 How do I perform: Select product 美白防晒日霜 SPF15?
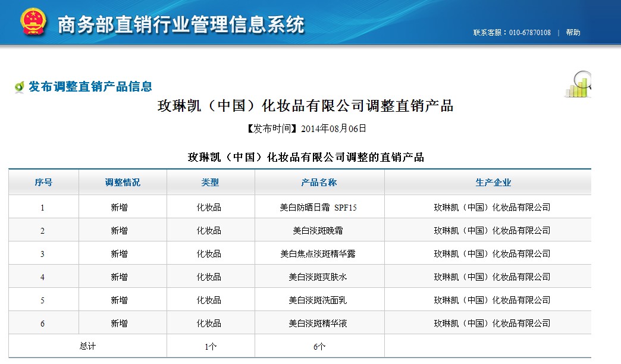tap(318, 207)
